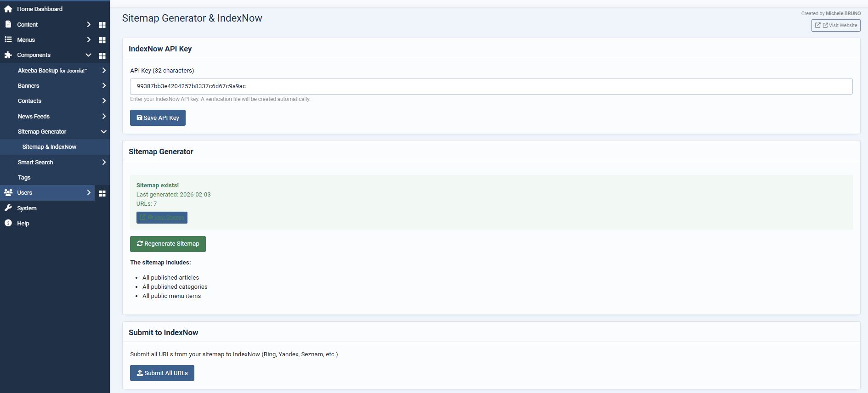868x393 pixels.
Task: Click the Save API Key button
Action: click(x=158, y=118)
